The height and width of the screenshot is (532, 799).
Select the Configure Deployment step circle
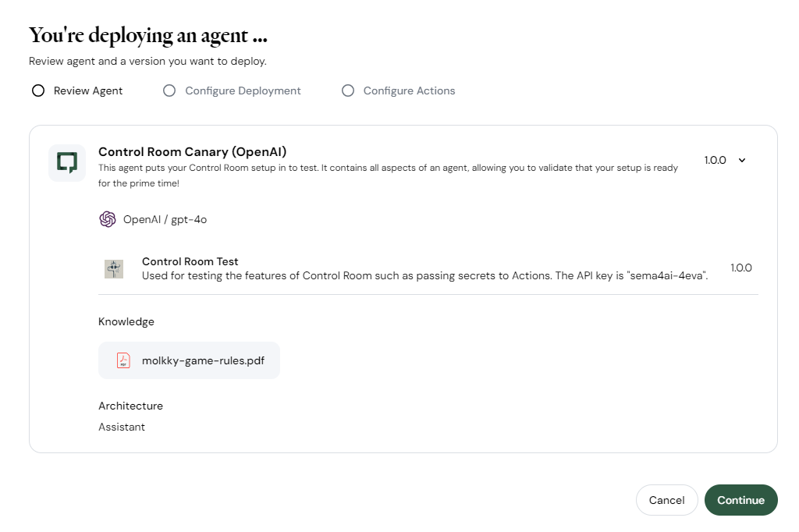click(x=169, y=90)
